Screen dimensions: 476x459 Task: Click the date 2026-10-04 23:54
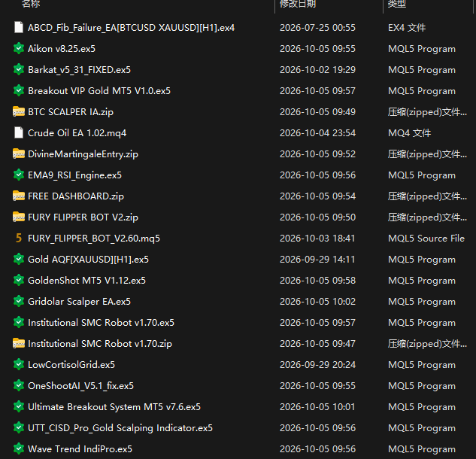pyautogui.click(x=317, y=133)
